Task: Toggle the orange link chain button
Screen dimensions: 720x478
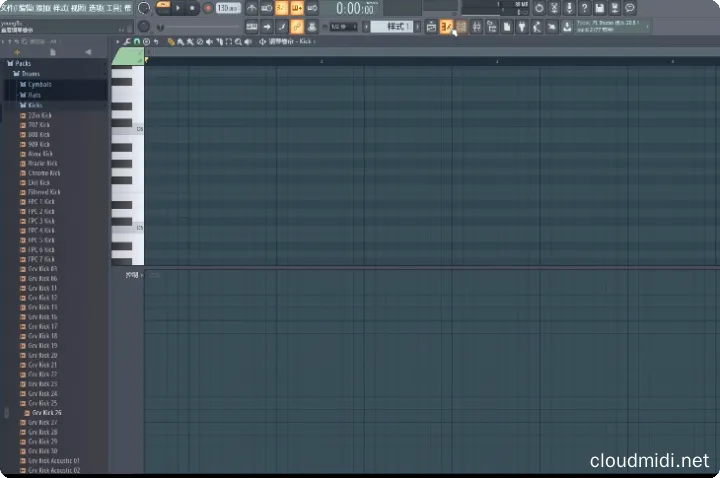Action: [297, 26]
